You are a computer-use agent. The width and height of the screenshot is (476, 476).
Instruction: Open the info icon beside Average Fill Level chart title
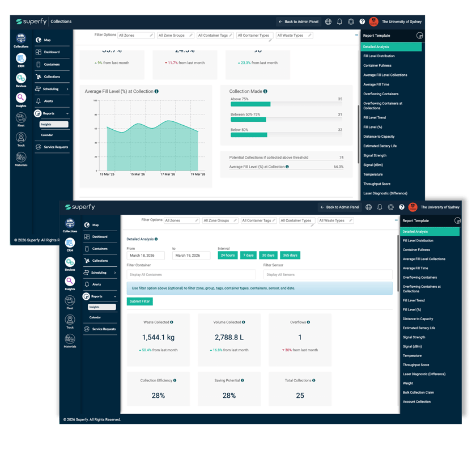(157, 91)
